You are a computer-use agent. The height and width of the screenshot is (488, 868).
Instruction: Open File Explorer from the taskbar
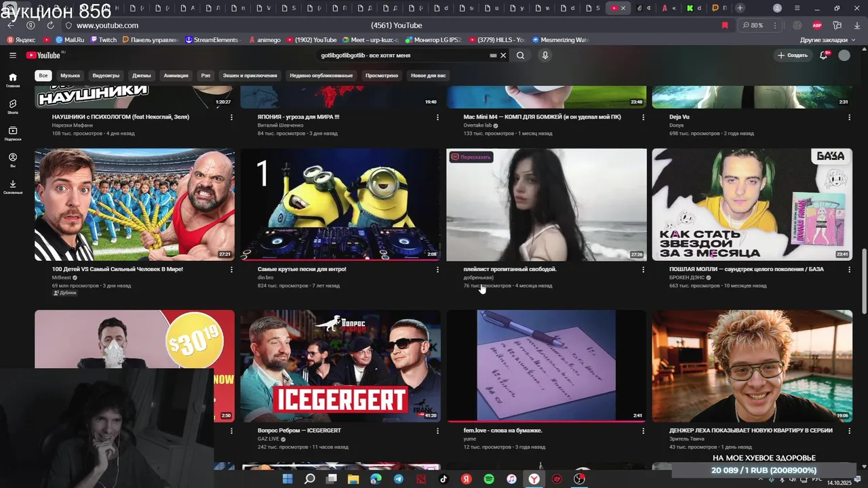click(353, 479)
